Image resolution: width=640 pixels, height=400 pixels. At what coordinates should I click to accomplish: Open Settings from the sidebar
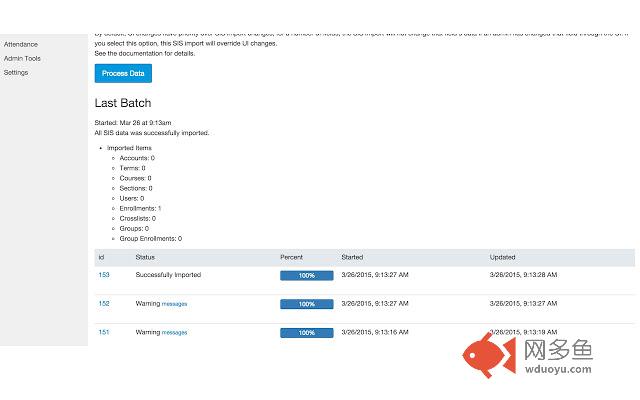click(x=16, y=72)
